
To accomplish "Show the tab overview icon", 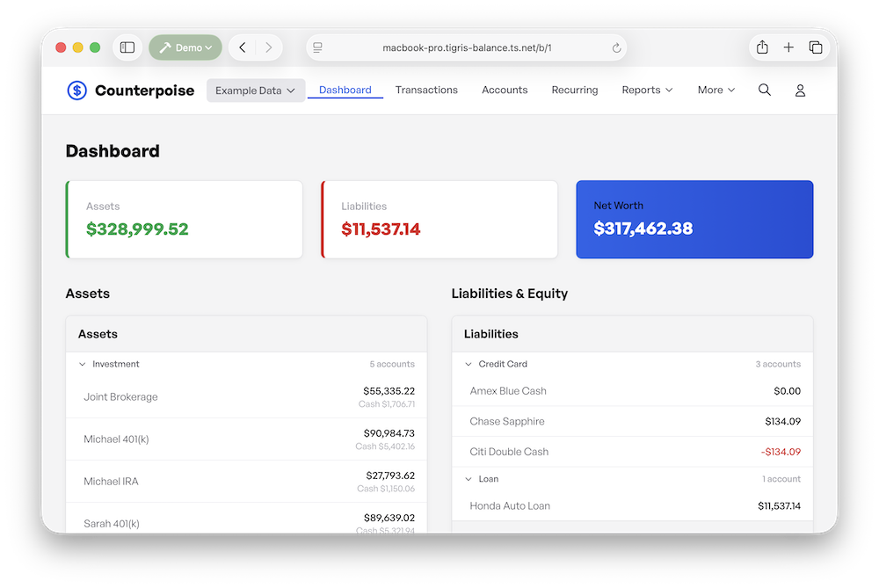I will pyautogui.click(x=816, y=47).
